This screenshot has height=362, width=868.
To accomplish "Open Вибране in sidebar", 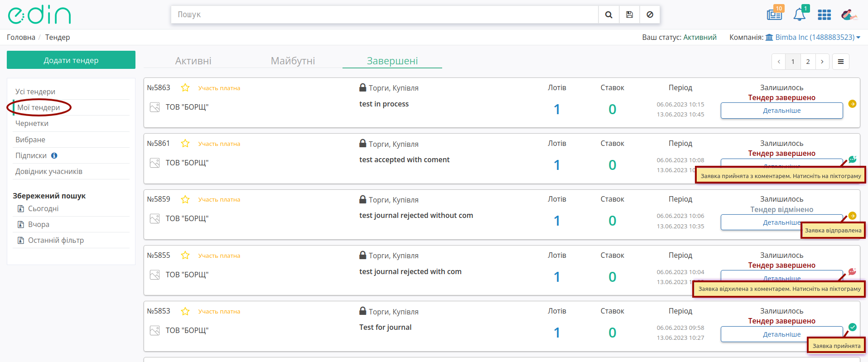I will click(x=30, y=140).
